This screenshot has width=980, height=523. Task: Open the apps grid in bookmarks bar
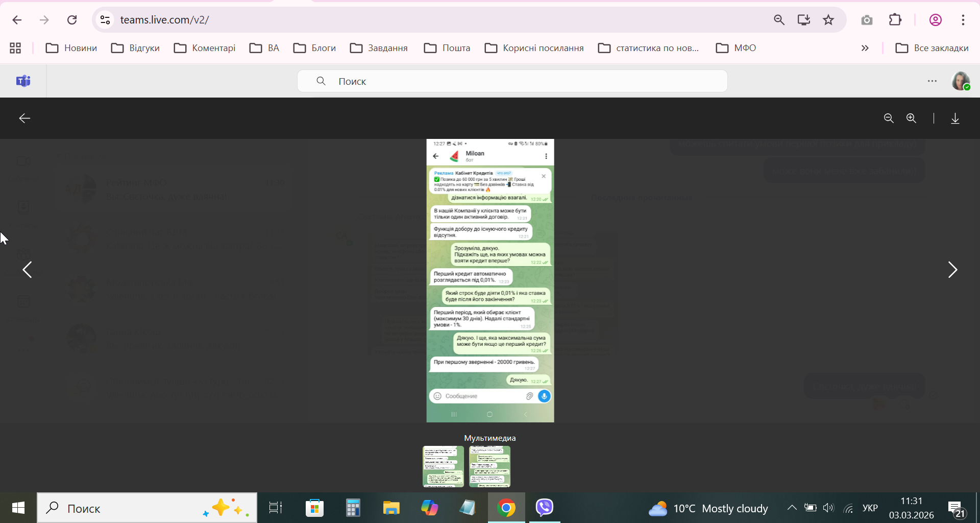click(x=15, y=48)
